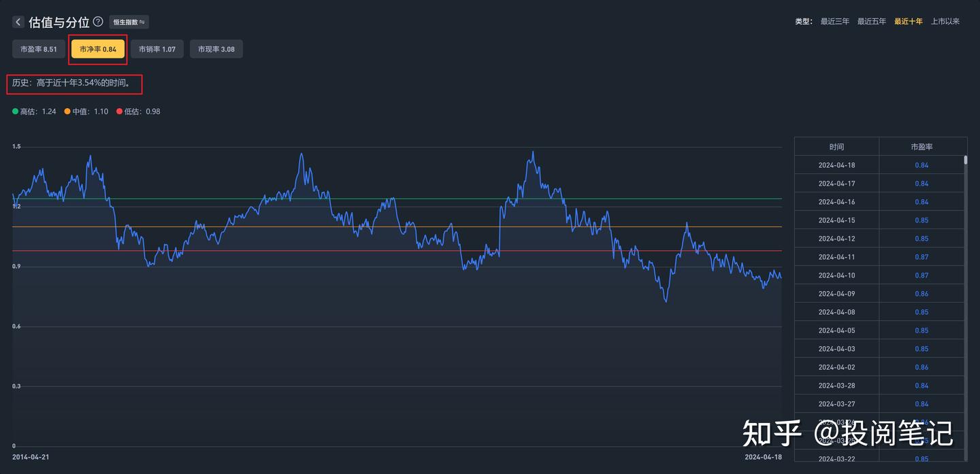Click the 0.87 value in the 2024-04-10 row

[x=921, y=275]
